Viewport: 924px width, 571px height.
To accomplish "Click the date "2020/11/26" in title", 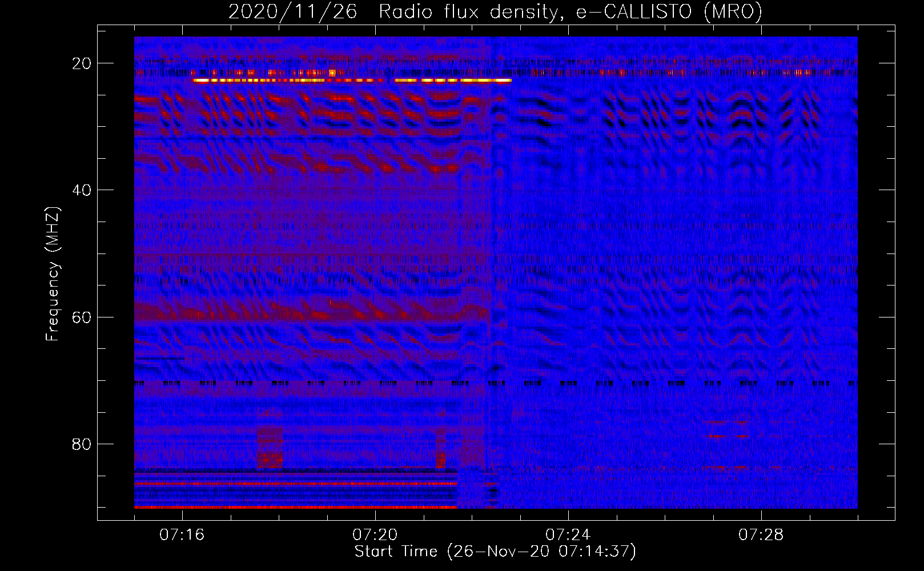I will [292, 12].
